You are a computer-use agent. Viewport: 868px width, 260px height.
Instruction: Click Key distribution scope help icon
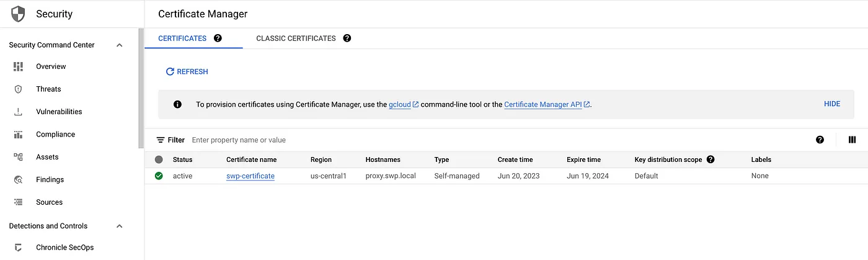click(x=711, y=159)
